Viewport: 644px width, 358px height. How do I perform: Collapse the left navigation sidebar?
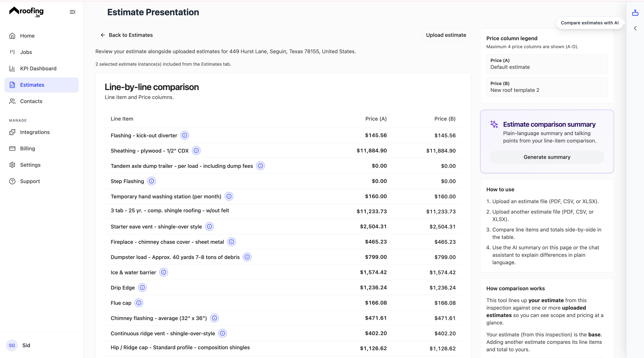[72, 12]
